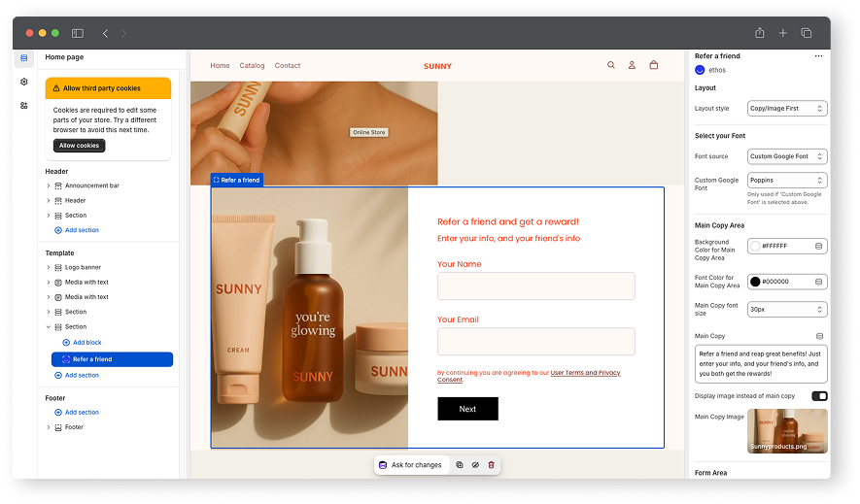Click Ask for changes button

coord(410,465)
